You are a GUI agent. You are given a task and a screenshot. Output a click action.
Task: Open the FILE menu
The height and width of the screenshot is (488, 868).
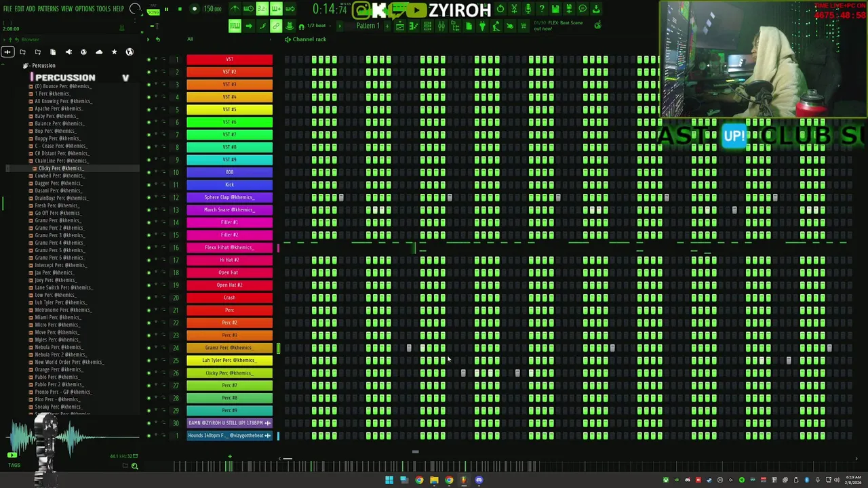coord(7,9)
